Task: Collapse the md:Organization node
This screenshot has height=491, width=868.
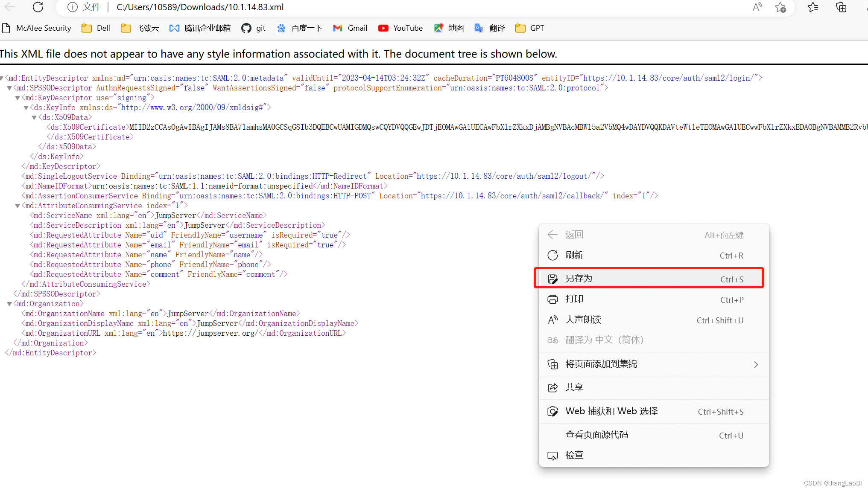Action: [9, 303]
